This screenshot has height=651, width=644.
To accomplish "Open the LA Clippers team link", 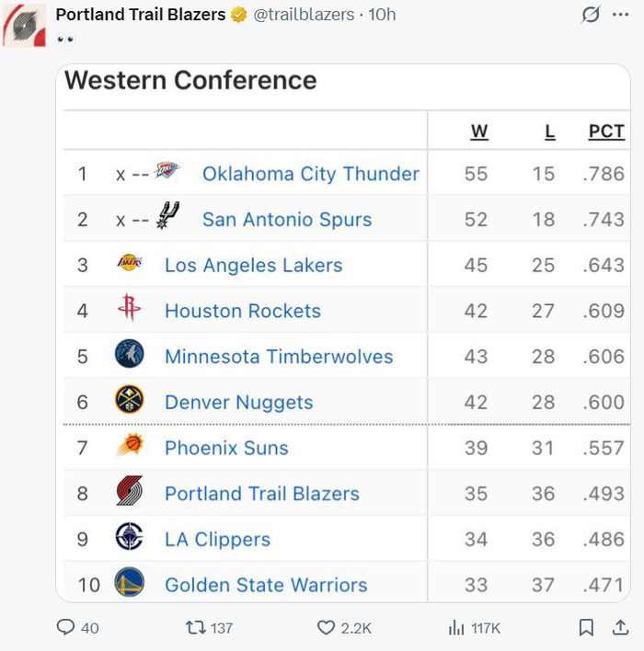I will click(x=217, y=539).
